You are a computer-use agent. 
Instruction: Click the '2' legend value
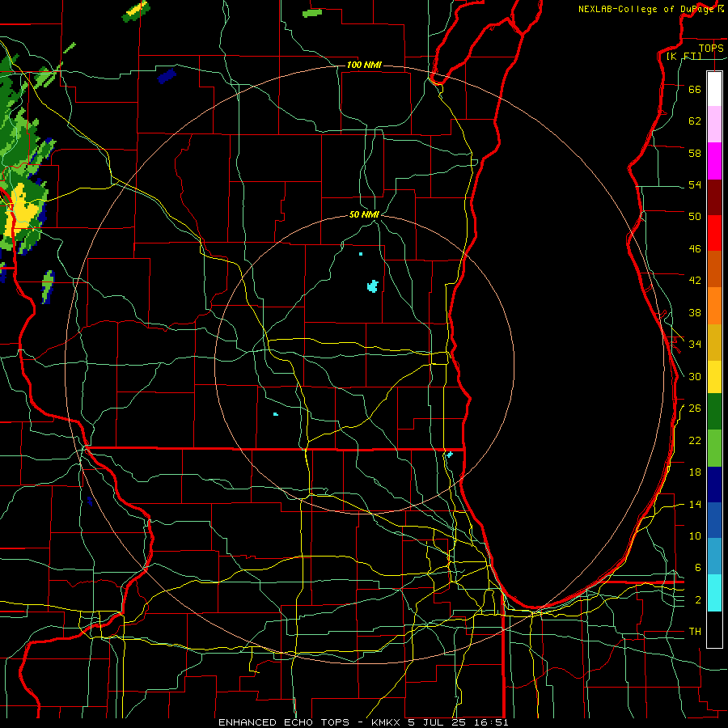pos(698,600)
